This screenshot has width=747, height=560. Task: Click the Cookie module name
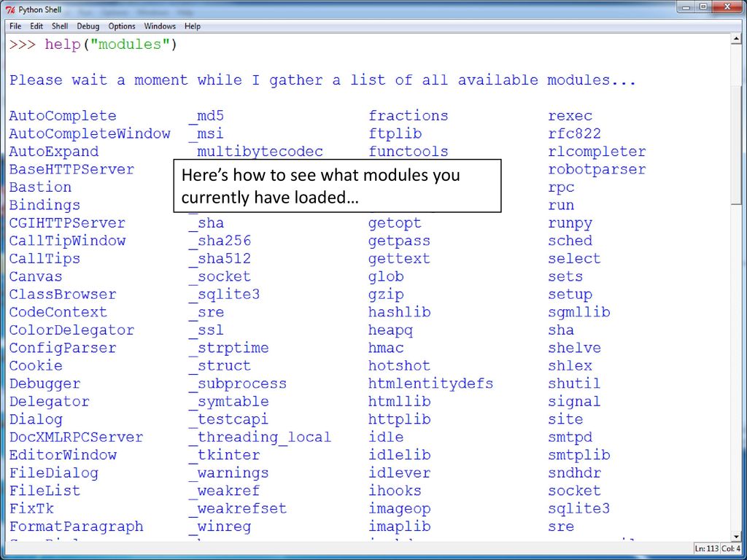tap(36, 366)
